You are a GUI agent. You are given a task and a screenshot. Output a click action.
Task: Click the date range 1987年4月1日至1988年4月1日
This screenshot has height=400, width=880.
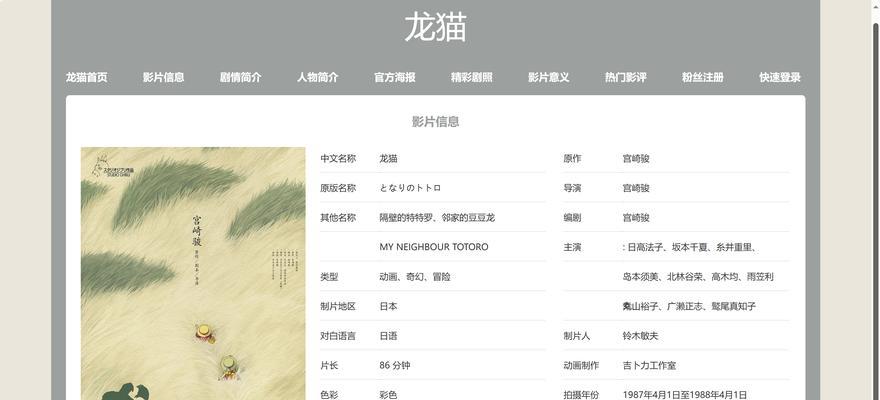pos(685,394)
